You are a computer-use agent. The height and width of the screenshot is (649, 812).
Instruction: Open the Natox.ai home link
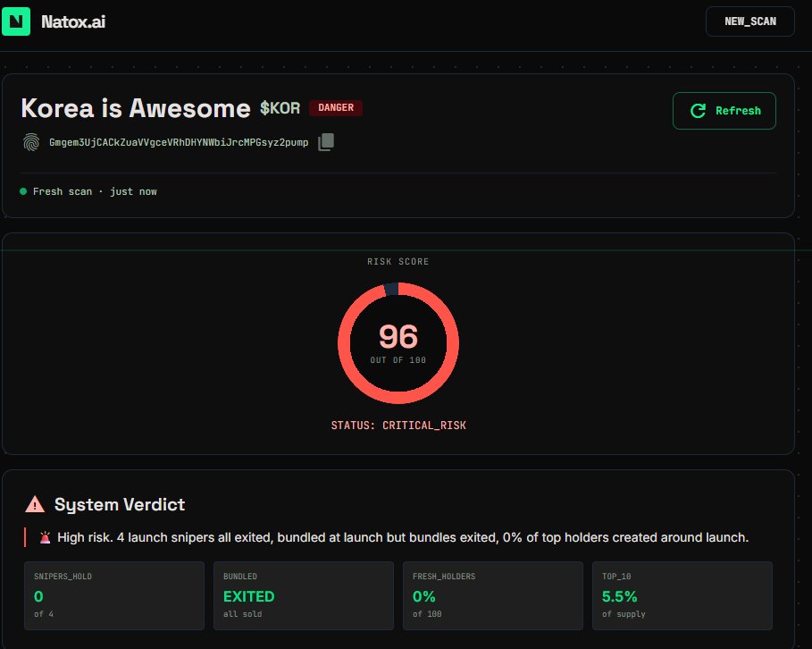[73, 21]
